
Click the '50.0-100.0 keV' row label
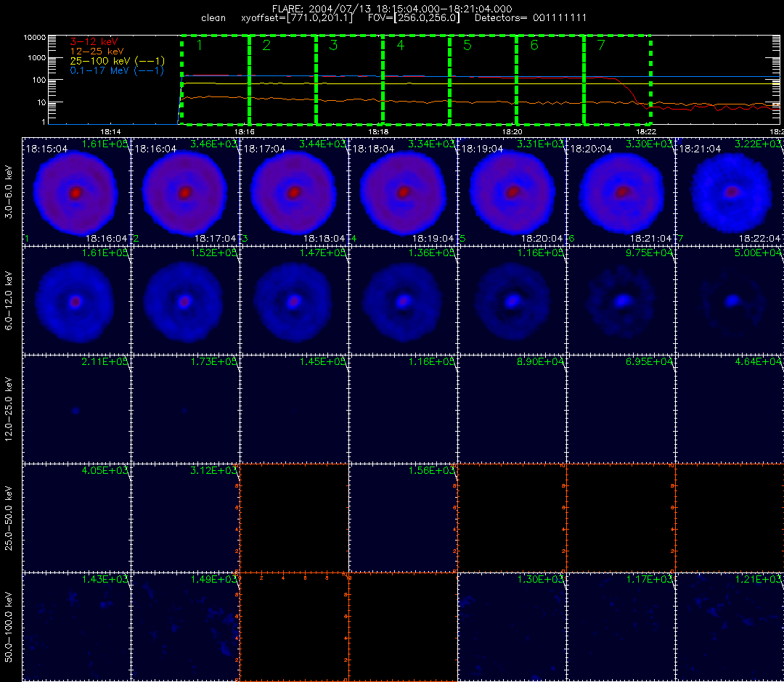[9, 628]
